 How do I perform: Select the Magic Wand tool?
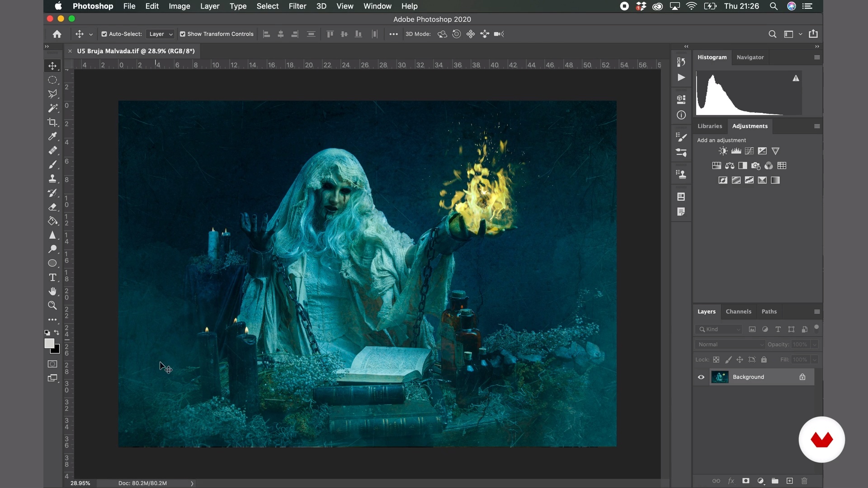tap(52, 108)
